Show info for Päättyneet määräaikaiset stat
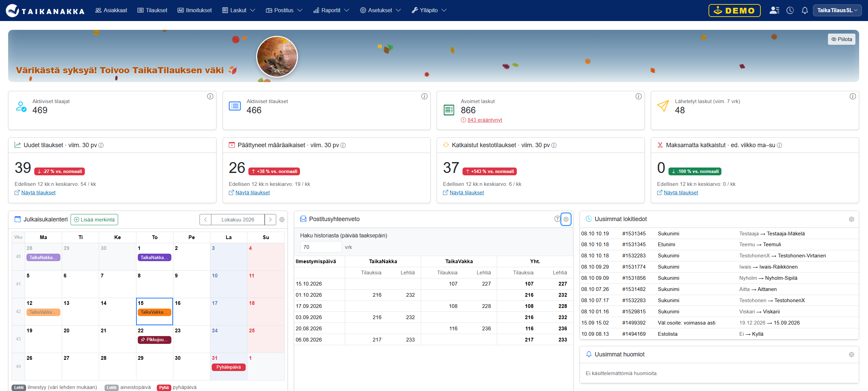The height and width of the screenshot is (391, 868). coord(343,145)
